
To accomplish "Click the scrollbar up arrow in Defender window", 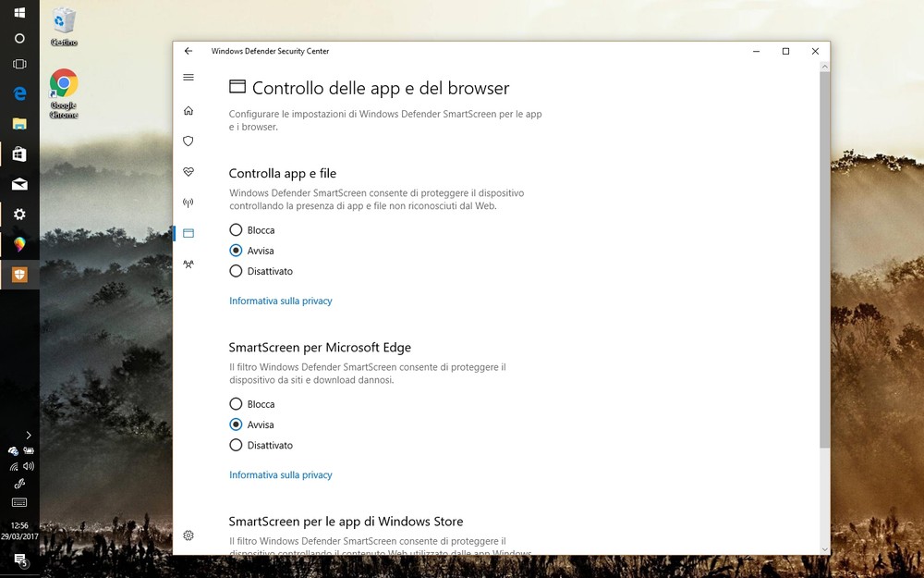I will coord(824,67).
